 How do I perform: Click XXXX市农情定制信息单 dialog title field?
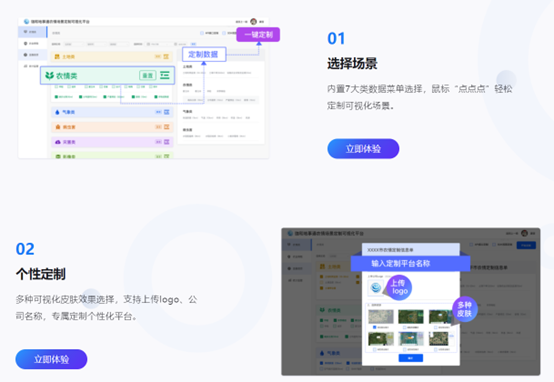click(411, 249)
